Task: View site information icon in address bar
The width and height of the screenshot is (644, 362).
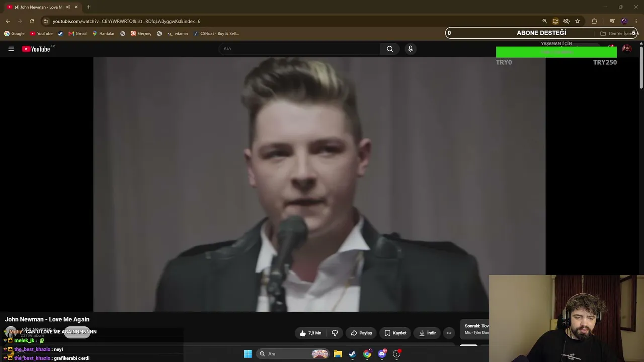Action: pyautogui.click(x=46, y=21)
